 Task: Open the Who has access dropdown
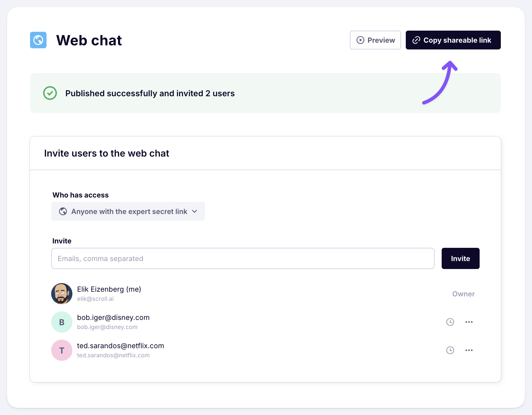point(128,211)
